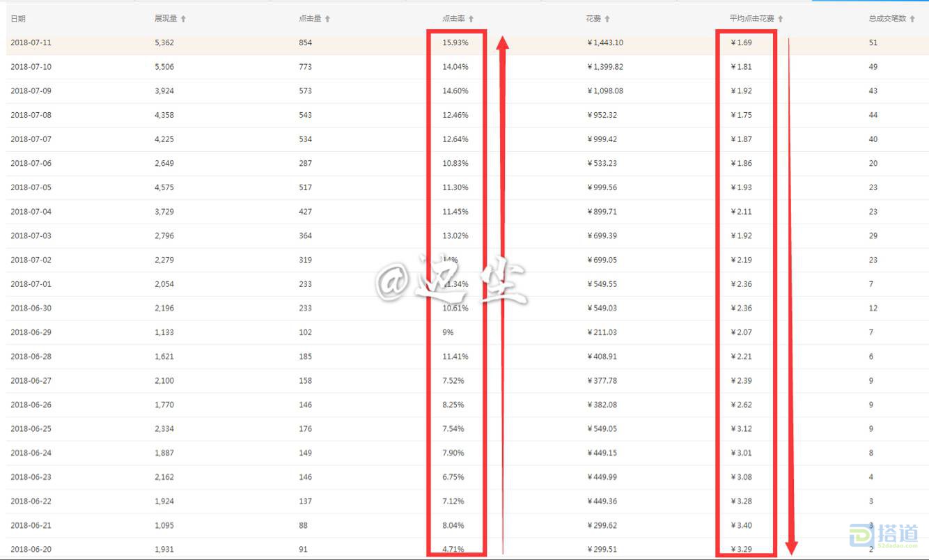Select the 2018-07-07 date cell
Screen dimensions: 929x560
[x=31, y=139]
